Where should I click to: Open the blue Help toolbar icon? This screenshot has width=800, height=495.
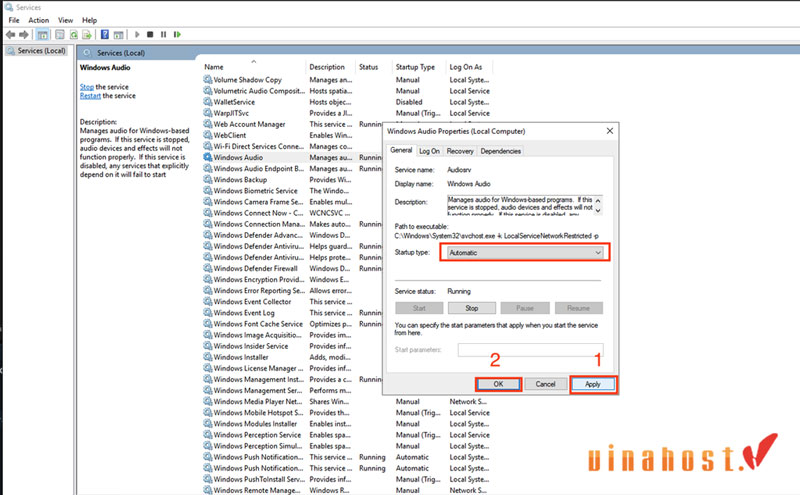[105, 35]
